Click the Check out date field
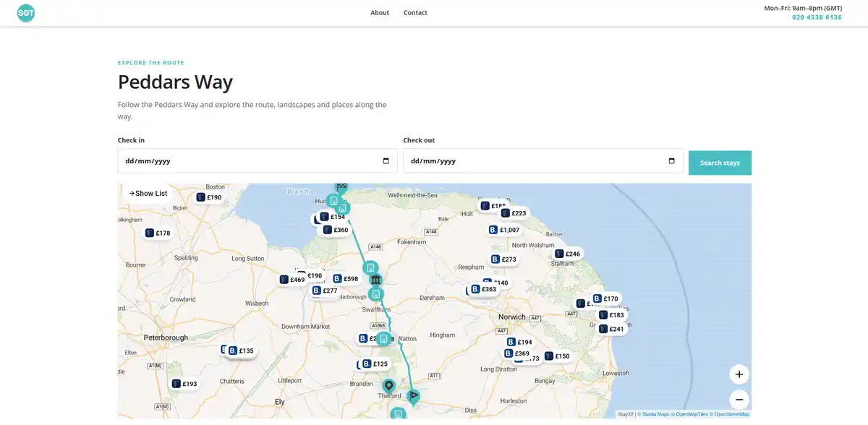Image resolution: width=868 pixels, height=425 pixels. point(543,161)
